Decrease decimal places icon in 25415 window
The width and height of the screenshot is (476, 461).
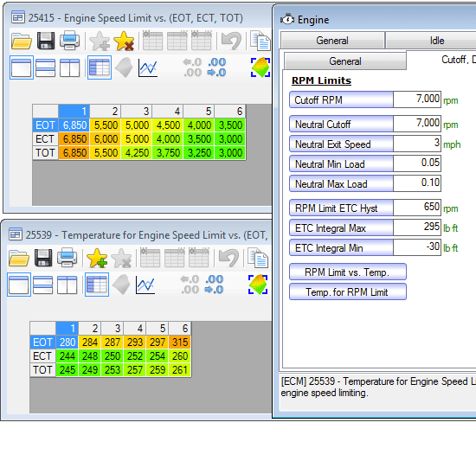pyautogui.click(x=192, y=67)
